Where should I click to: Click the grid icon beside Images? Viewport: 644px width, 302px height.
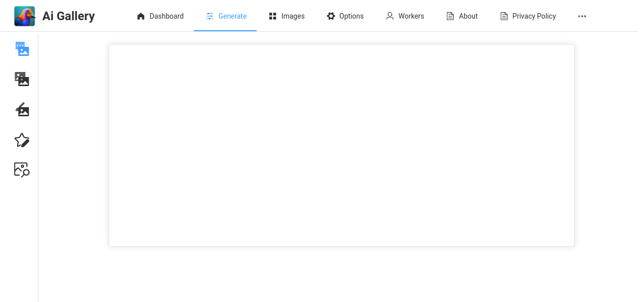273,16
